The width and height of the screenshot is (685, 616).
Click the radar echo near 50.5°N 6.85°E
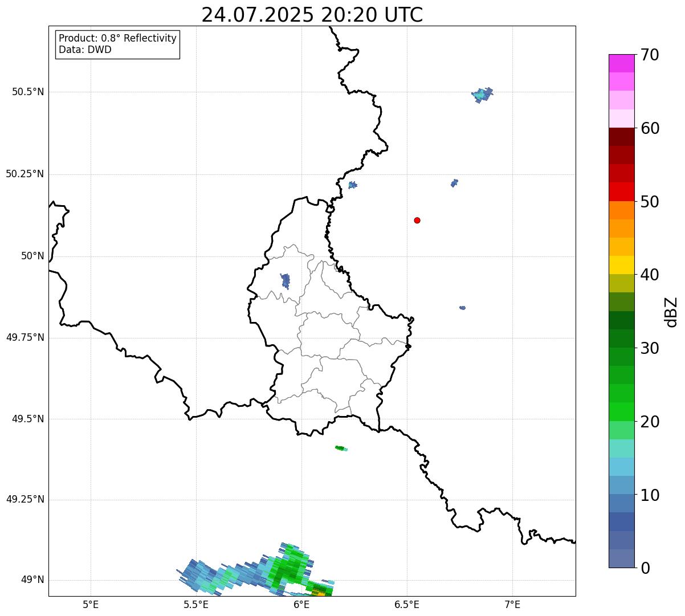[x=482, y=95]
